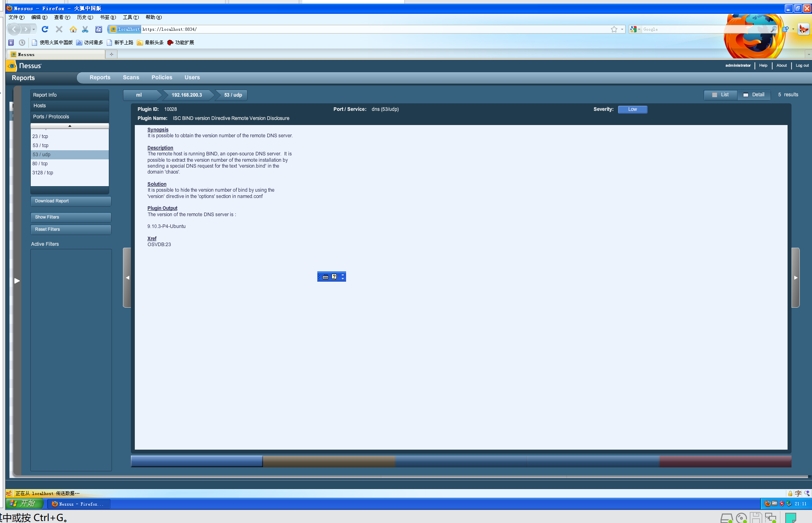Viewport: 812px width, 523px height.
Task: Go to the browser home page icon
Action: point(73,29)
